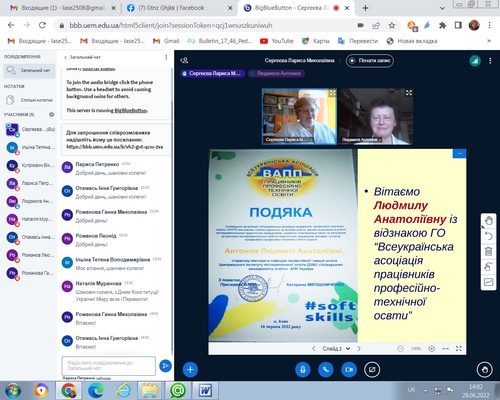Minimize presentation with blue button
This screenshot has width=500, height=400.
coord(459,153)
